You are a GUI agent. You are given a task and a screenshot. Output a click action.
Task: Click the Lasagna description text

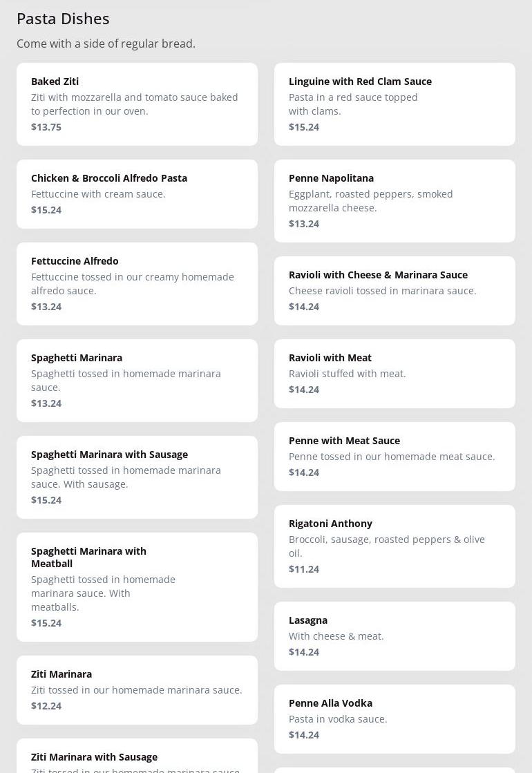pos(336,636)
